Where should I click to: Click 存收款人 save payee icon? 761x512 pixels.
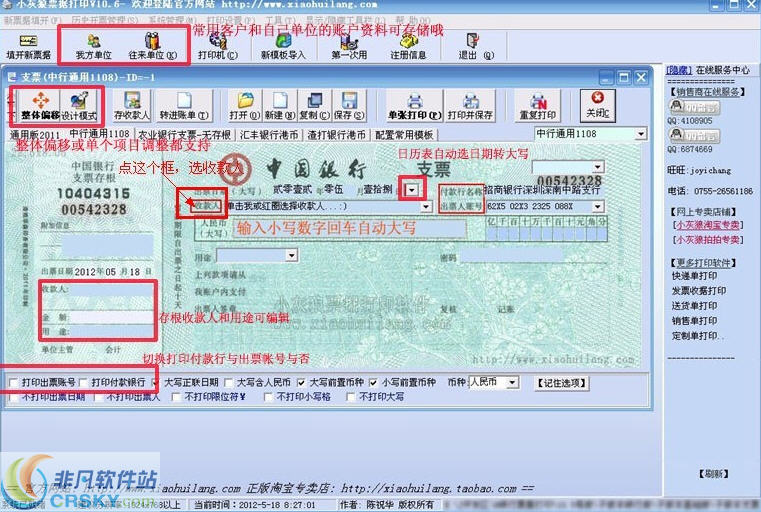pos(131,105)
